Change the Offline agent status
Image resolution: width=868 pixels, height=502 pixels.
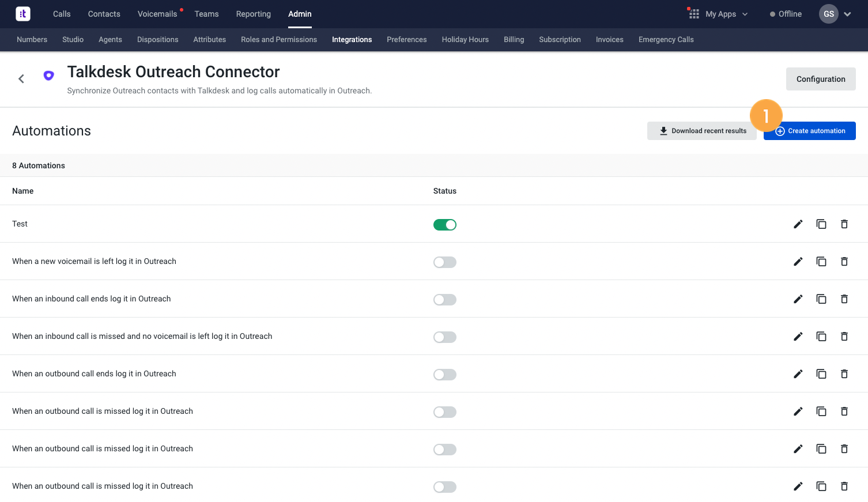click(x=786, y=14)
